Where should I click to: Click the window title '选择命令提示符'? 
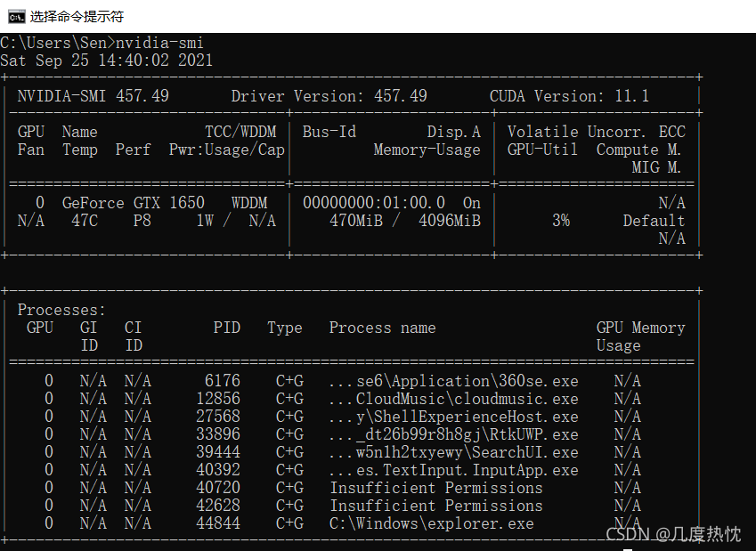(x=77, y=17)
